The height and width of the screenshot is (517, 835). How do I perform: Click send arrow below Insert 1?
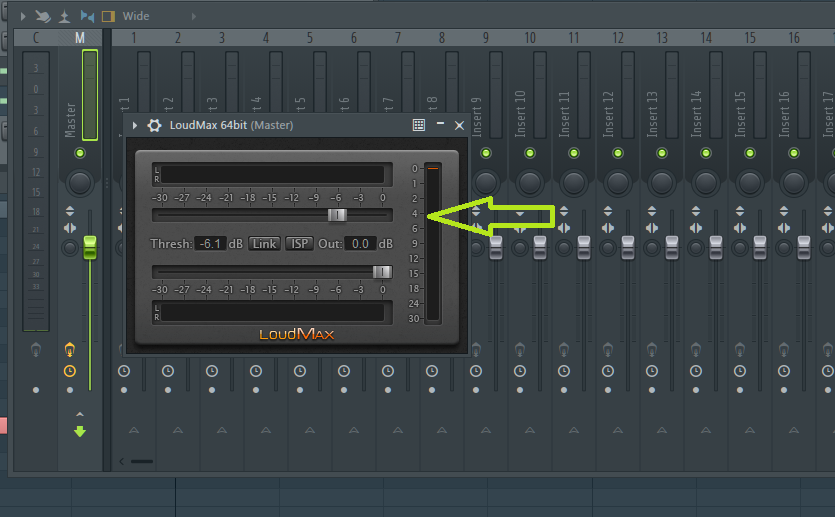click(x=134, y=430)
